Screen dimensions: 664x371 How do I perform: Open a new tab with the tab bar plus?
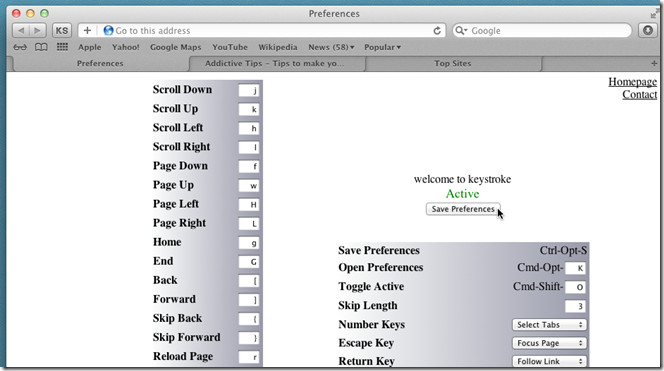click(x=654, y=63)
